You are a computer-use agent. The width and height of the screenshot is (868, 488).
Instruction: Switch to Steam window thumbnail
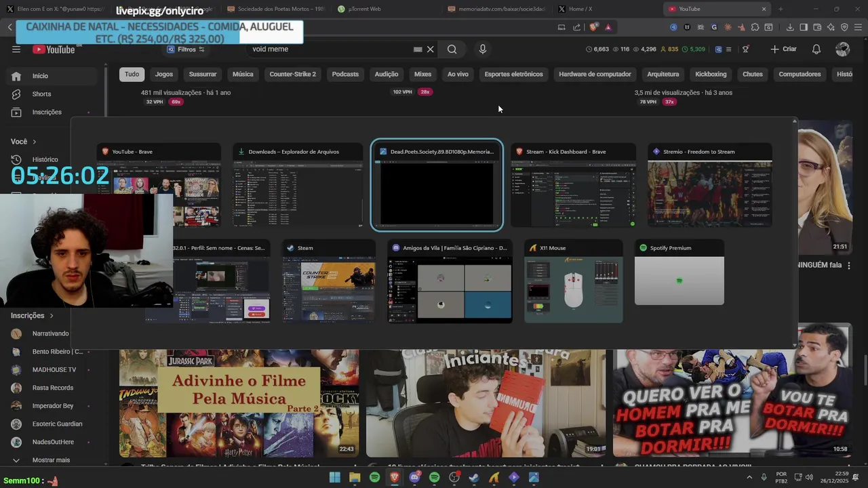[329, 281]
